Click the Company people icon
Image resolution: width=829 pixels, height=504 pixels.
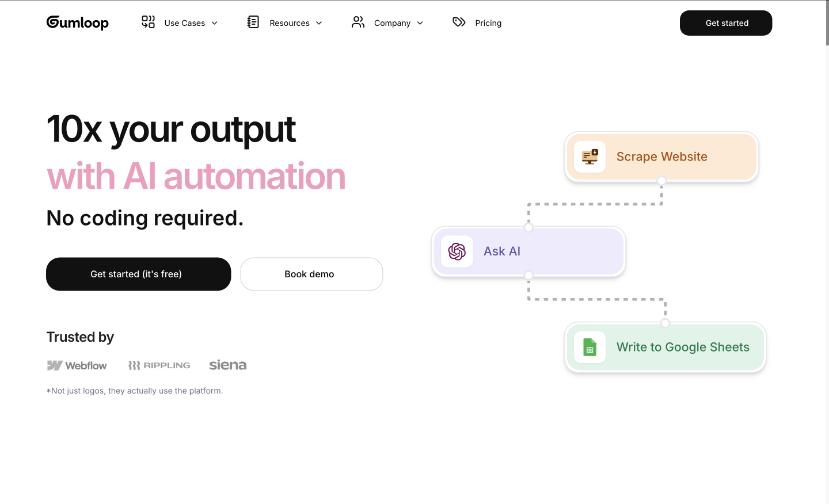[x=358, y=22]
